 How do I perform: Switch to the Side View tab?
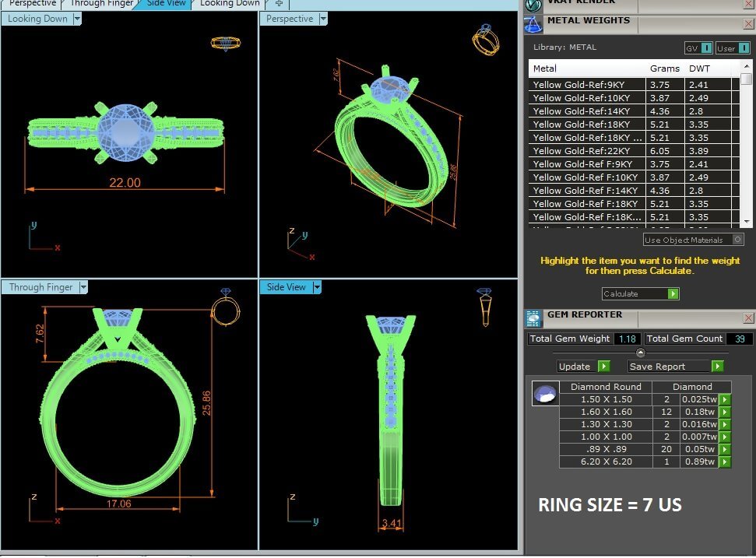click(166, 4)
